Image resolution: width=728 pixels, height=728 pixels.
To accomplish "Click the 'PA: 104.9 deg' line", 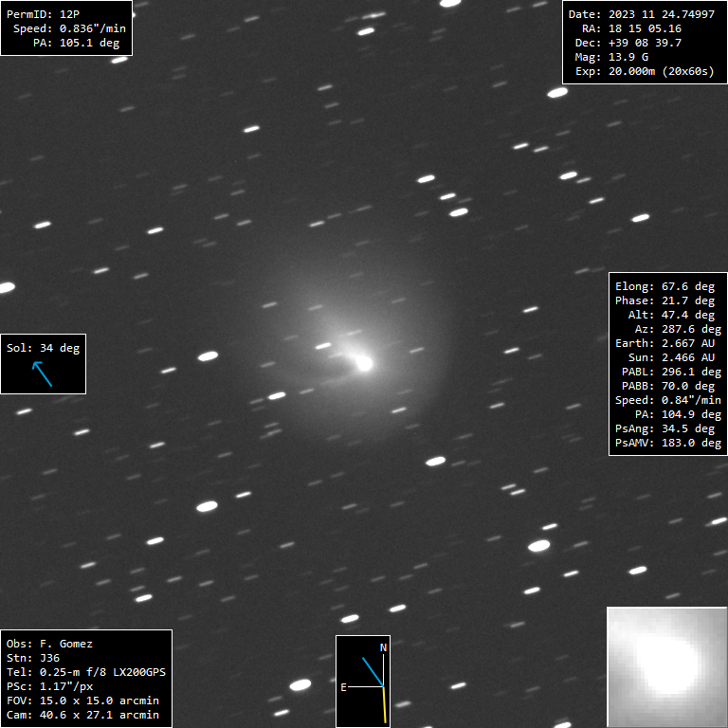I will pyautogui.click(x=678, y=414).
